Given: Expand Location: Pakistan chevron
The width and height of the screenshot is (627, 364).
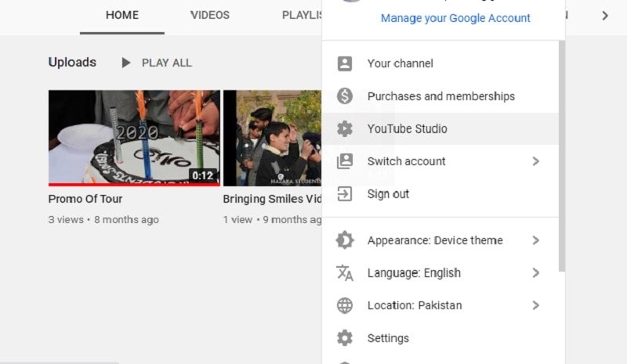Looking at the screenshot, I should 536,305.
